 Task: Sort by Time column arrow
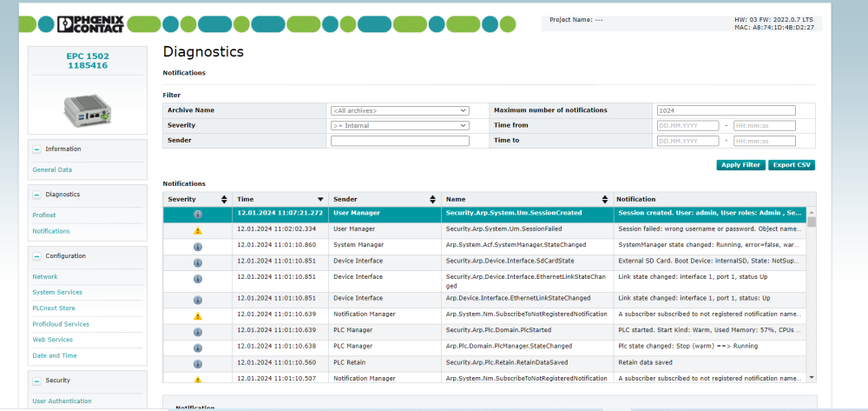(320, 199)
